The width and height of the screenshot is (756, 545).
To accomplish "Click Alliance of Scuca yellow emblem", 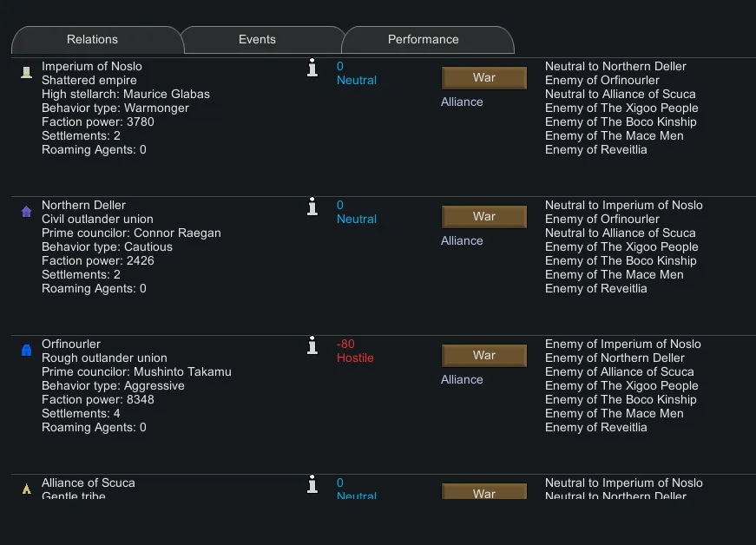I will pos(26,489).
